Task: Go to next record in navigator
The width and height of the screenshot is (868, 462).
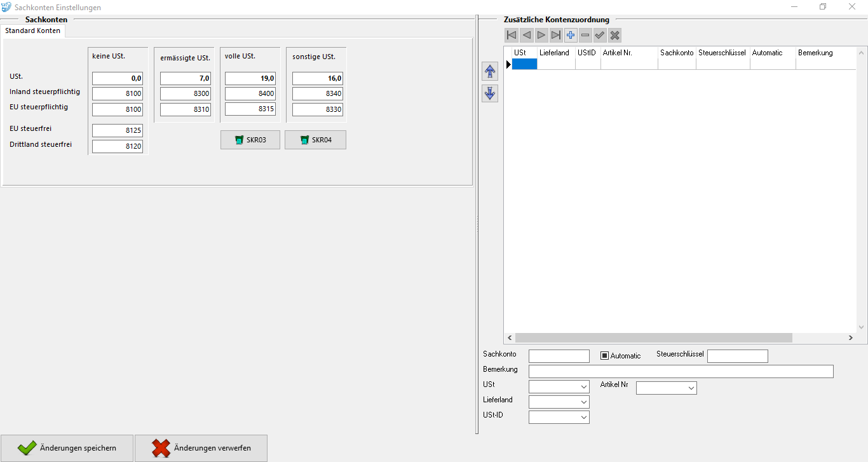Action: pyautogui.click(x=541, y=36)
